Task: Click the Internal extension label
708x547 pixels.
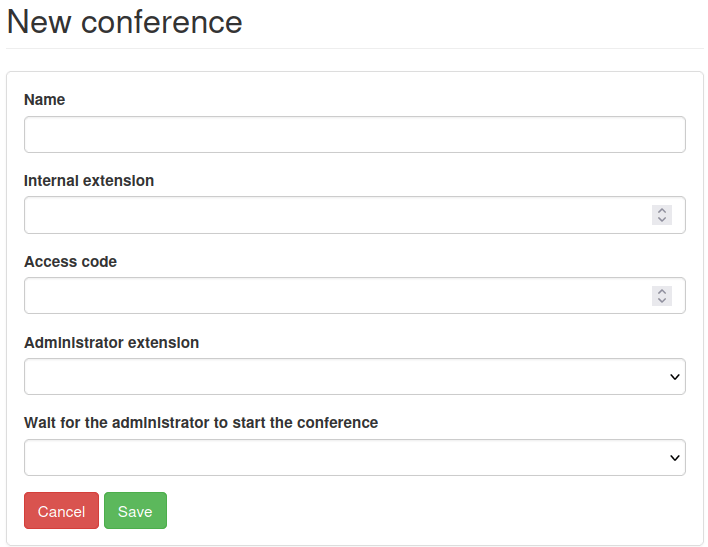Action: (89, 181)
